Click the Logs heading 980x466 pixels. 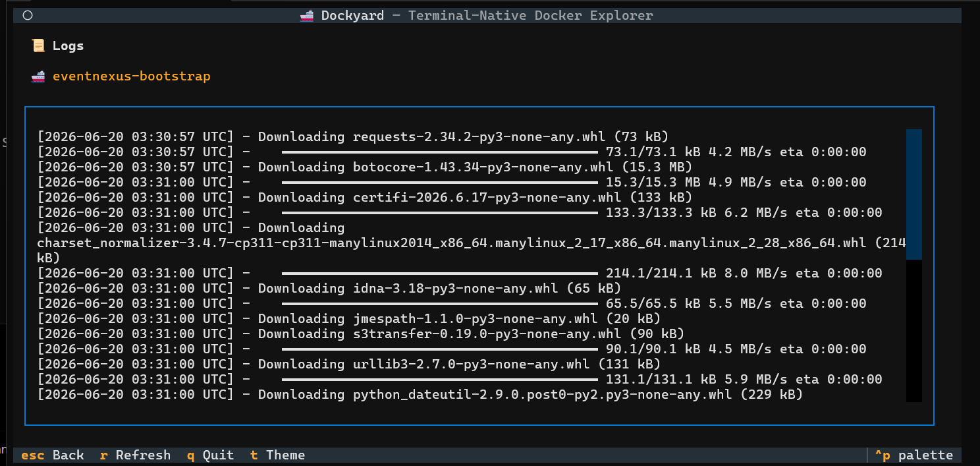[68, 46]
